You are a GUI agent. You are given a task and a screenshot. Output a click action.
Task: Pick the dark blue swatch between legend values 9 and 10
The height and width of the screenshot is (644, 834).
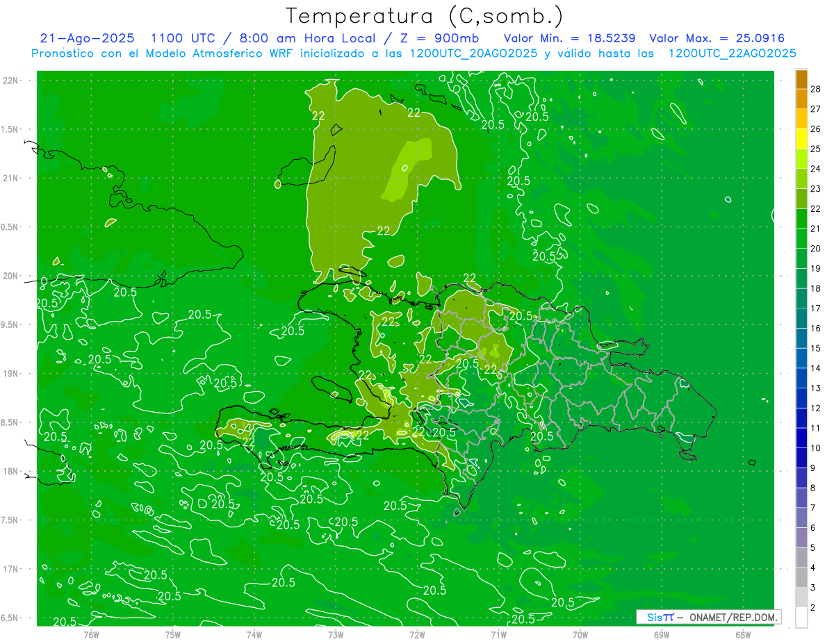pyautogui.click(x=801, y=458)
